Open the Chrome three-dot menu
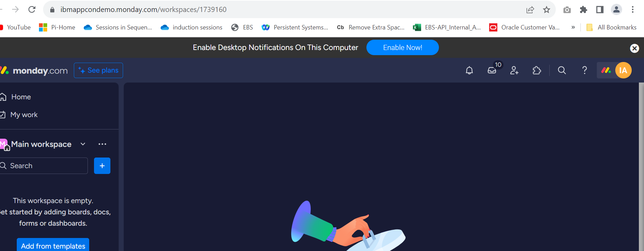This screenshot has width=644, height=251. 633,10
